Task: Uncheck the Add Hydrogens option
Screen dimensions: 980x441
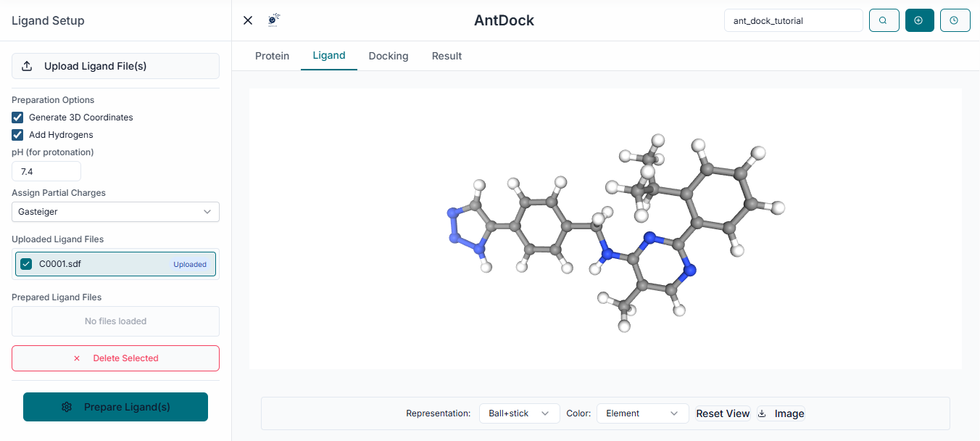Action: 17,135
